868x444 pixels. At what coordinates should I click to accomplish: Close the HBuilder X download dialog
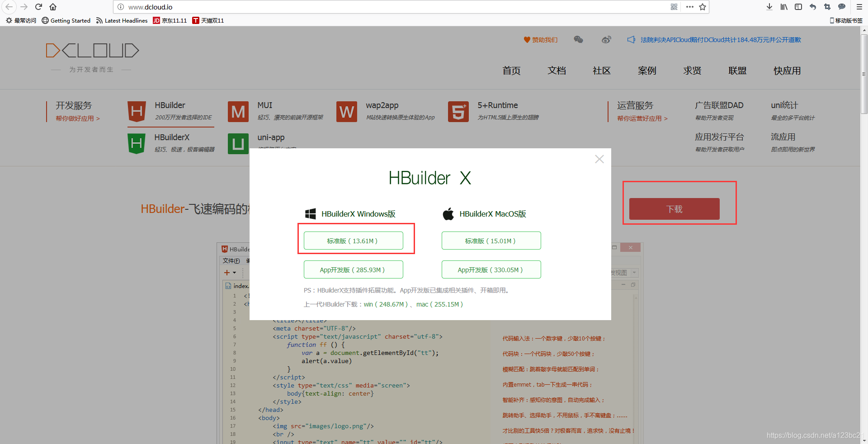tap(599, 159)
